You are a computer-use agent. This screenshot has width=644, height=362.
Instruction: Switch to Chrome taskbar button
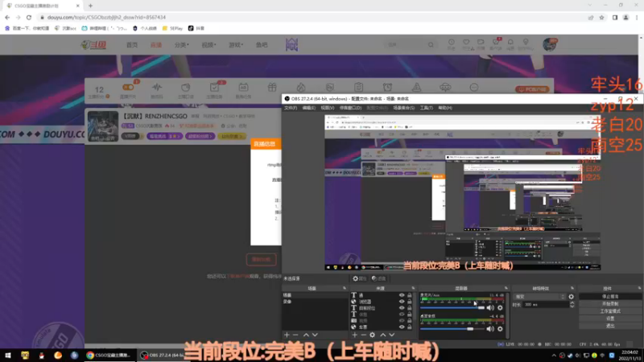click(109, 356)
